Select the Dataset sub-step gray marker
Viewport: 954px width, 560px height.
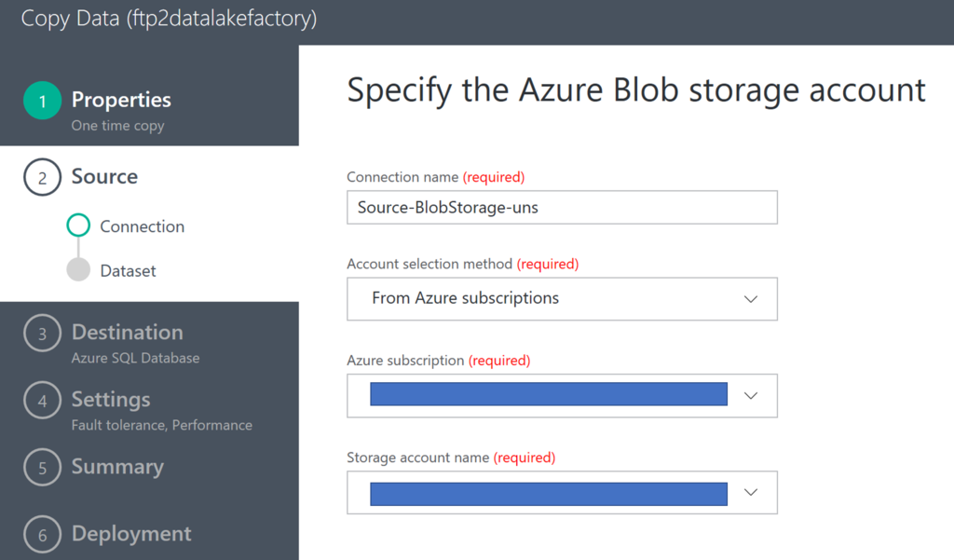(x=79, y=270)
